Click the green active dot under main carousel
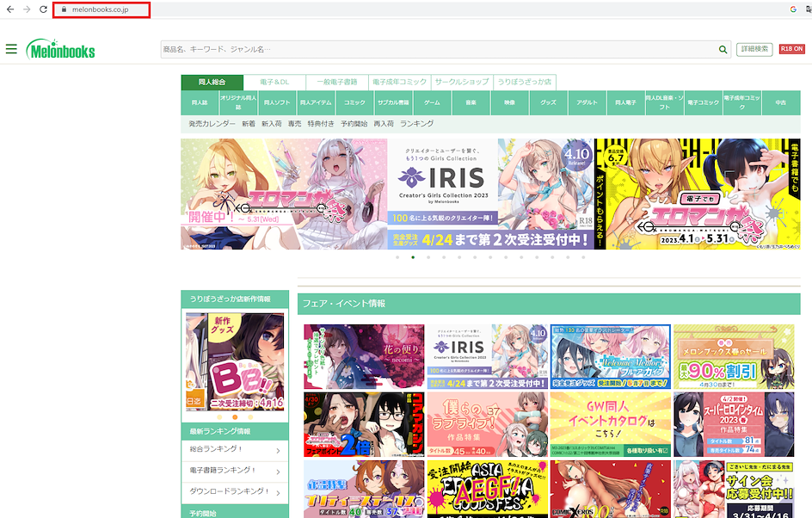Viewport: 812px width, 518px height. click(413, 257)
